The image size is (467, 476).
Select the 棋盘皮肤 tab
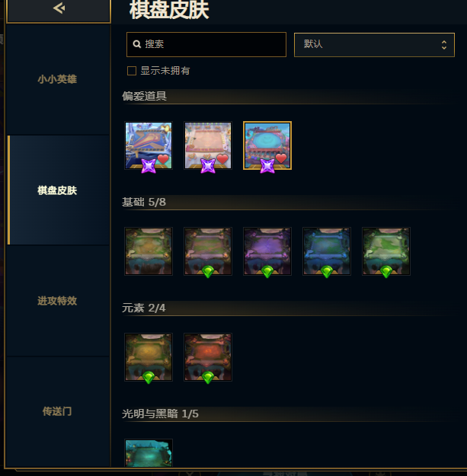click(57, 190)
